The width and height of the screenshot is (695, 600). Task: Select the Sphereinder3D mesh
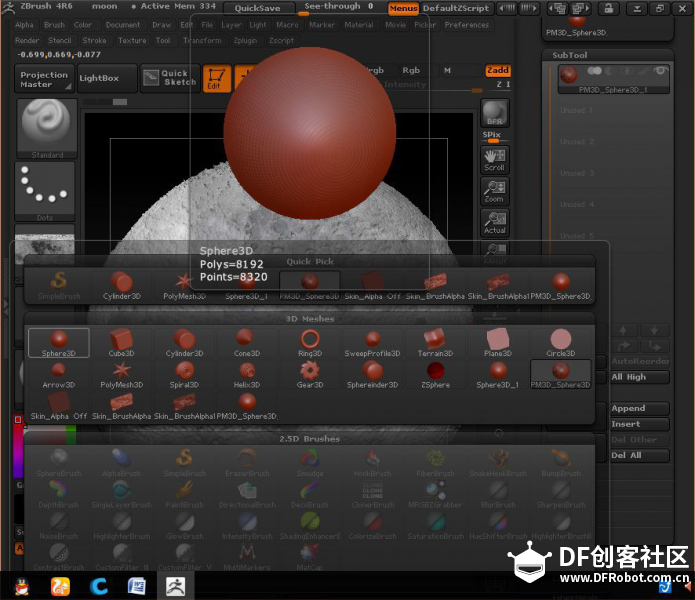tap(372, 374)
